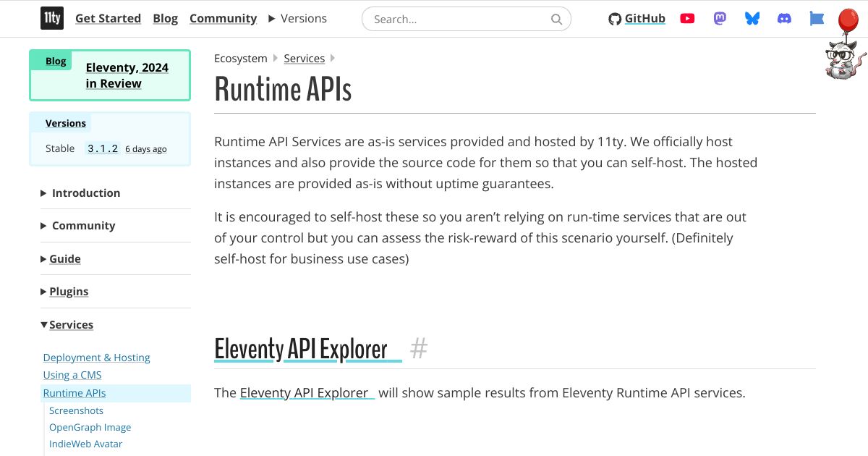Open the Plugins sidebar link

click(x=69, y=291)
